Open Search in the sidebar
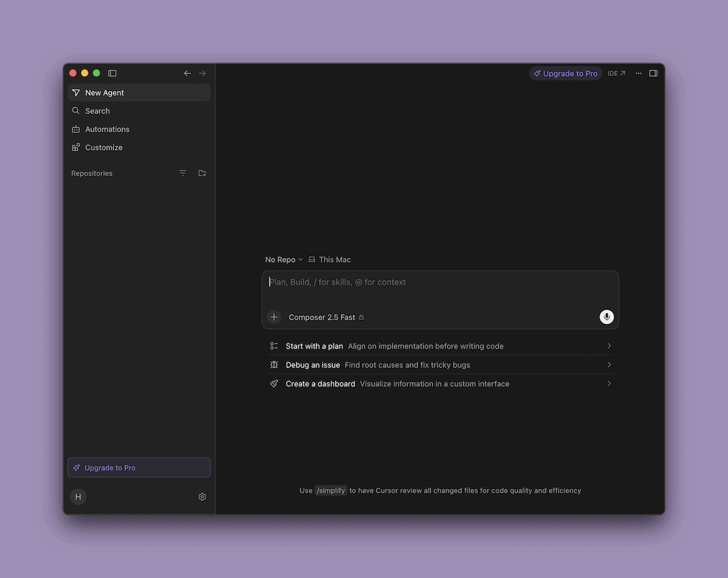The height and width of the screenshot is (578, 728). pyautogui.click(x=139, y=111)
